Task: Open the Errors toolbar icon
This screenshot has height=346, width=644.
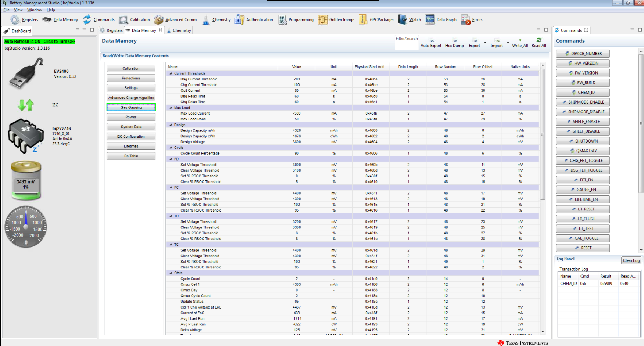Action: point(466,20)
